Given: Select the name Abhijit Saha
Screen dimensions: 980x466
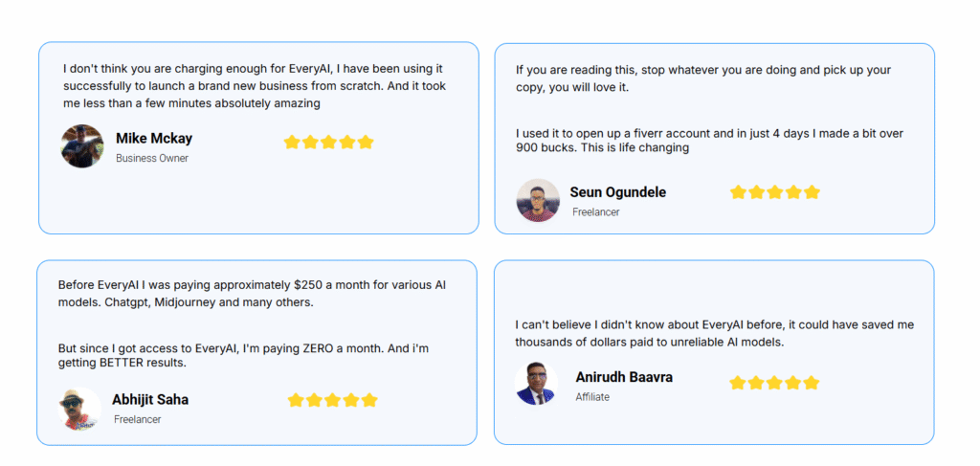Looking at the screenshot, I should coord(150,400).
